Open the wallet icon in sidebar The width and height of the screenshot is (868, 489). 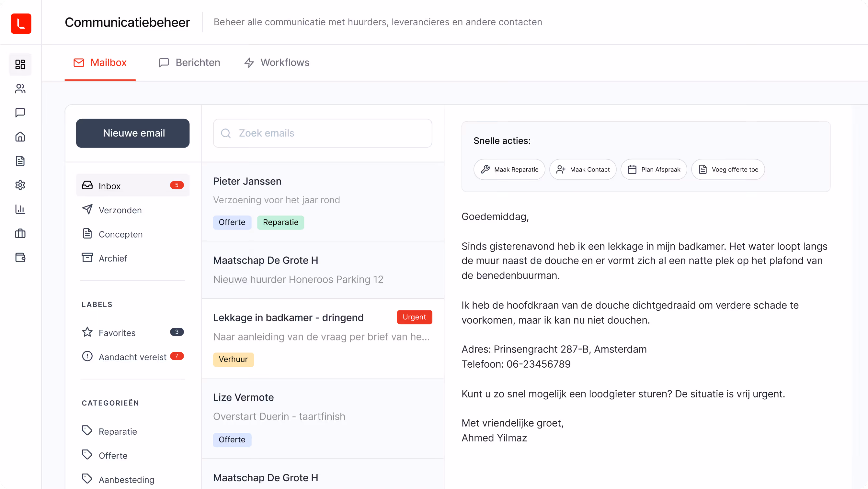click(x=20, y=258)
